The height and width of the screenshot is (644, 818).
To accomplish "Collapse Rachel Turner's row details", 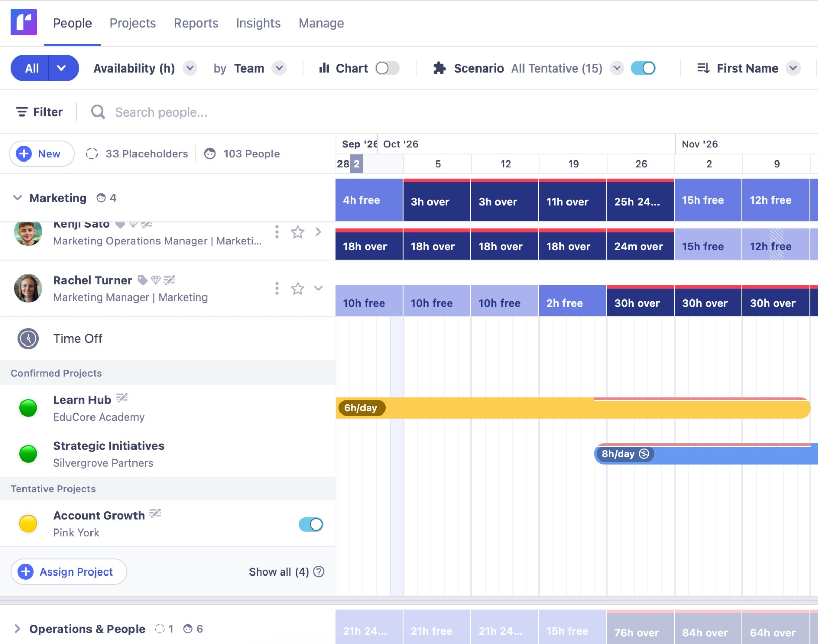I will 318,288.
